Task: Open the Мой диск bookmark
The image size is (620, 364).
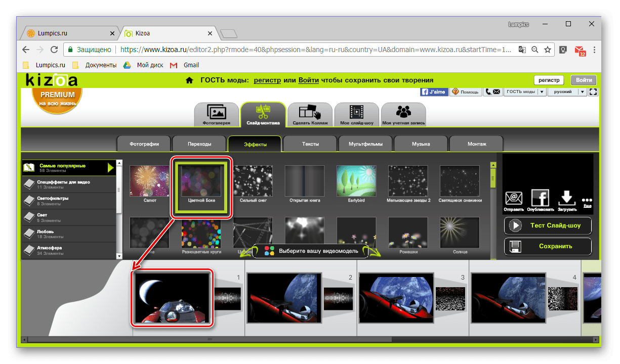Action: (144, 65)
